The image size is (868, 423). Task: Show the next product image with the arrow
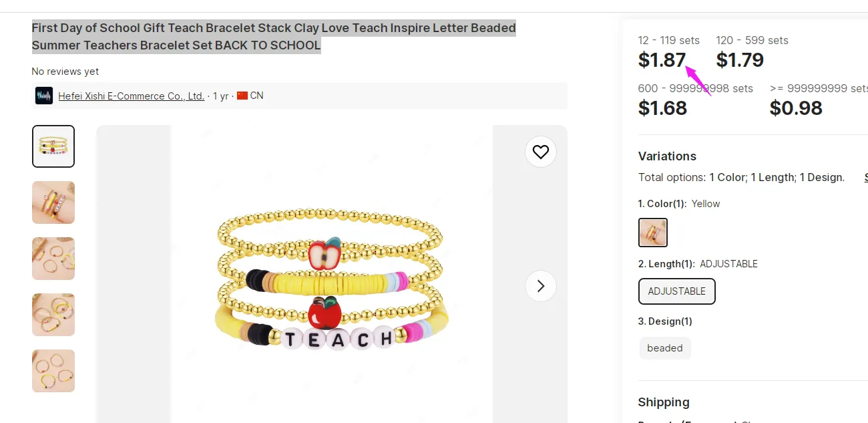coord(541,286)
